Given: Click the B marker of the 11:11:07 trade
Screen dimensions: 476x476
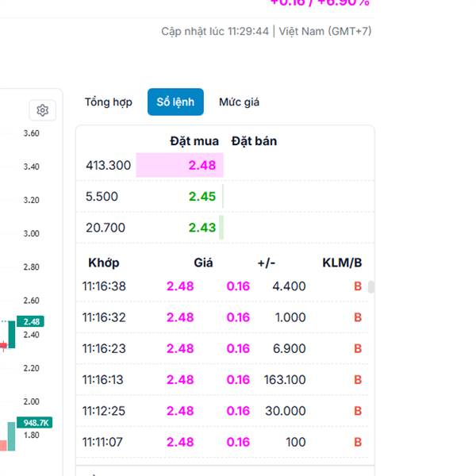Looking at the screenshot, I should coord(357,442).
